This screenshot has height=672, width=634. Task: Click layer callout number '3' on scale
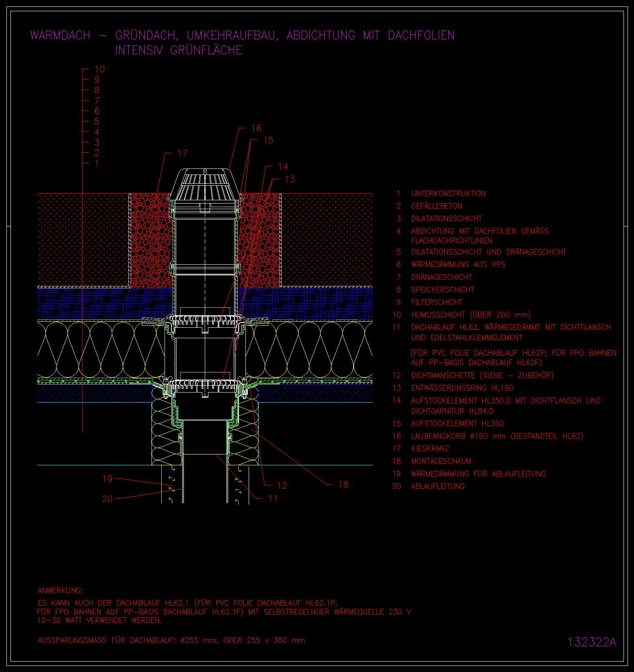click(97, 142)
